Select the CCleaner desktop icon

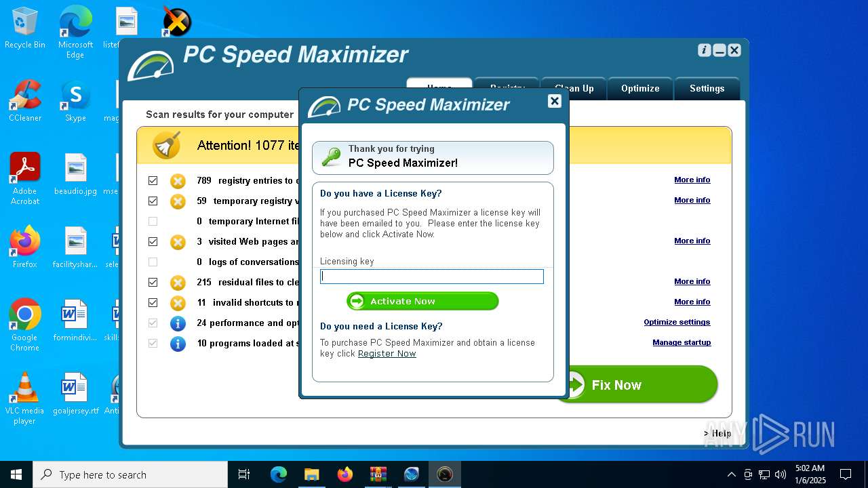(25, 101)
